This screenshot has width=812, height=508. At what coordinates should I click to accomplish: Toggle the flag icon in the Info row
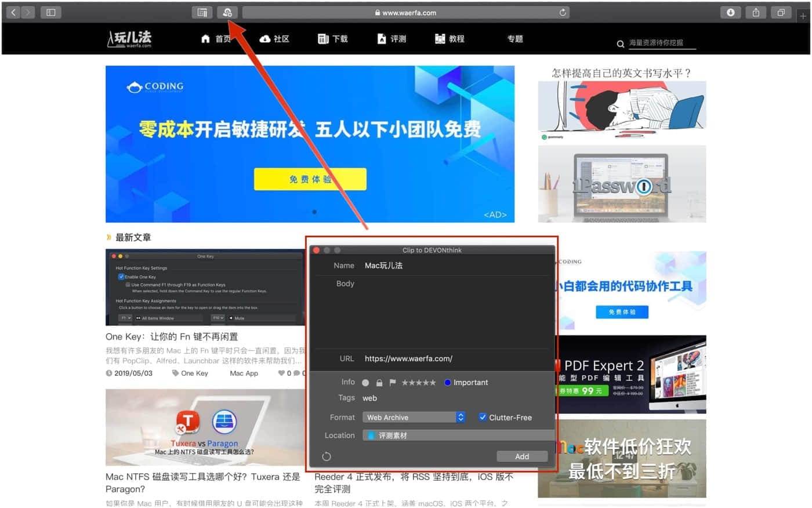[x=393, y=383]
